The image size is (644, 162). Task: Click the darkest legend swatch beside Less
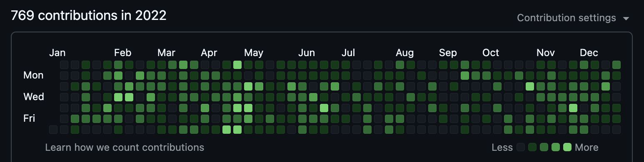(x=521, y=147)
